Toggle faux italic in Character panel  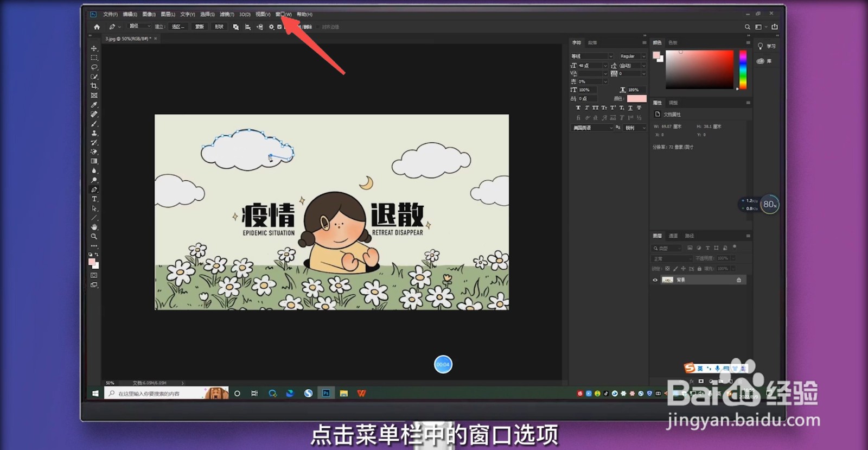coord(586,108)
